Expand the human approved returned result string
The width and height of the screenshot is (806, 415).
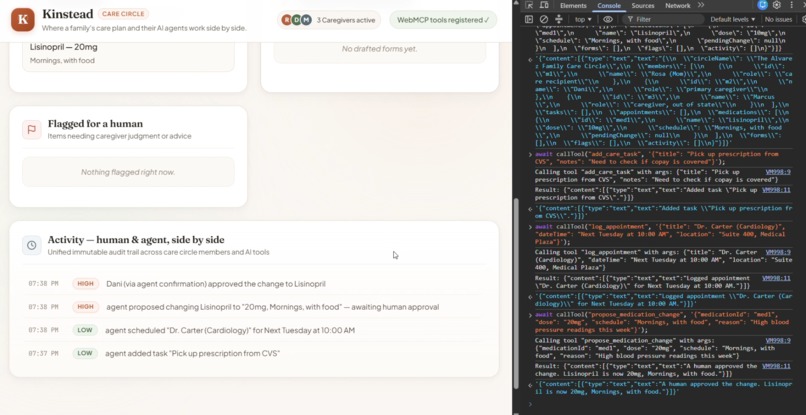[531, 385]
